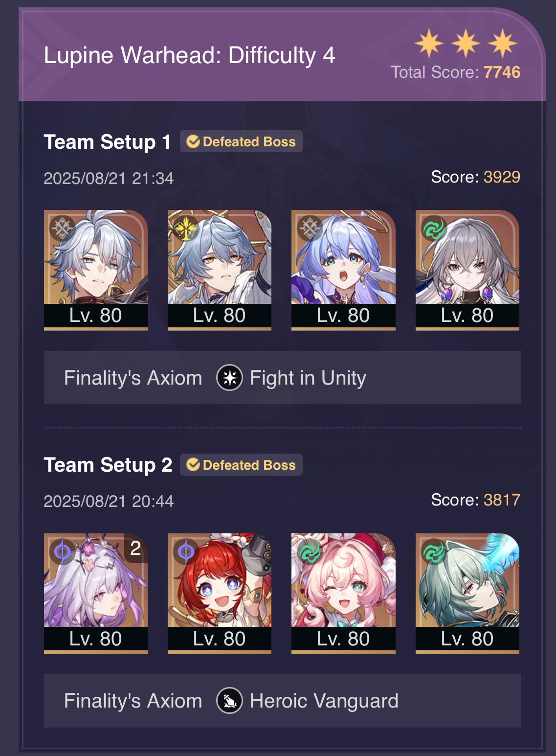The height and width of the screenshot is (756, 556).
Task: Click the Heroic Vanguard buff icon
Action: (x=229, y=701)
